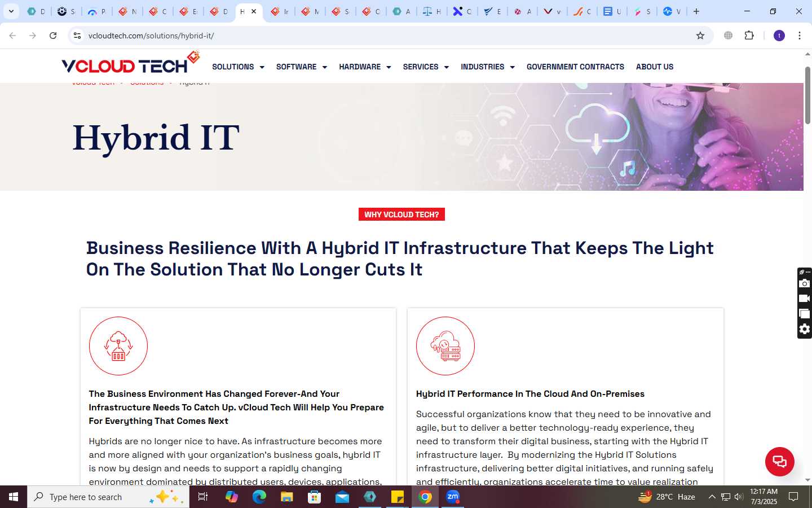Open Windows Start menu
Image resolution: width=812 pixels, height=508 pixels.
[x=14, y=497]
